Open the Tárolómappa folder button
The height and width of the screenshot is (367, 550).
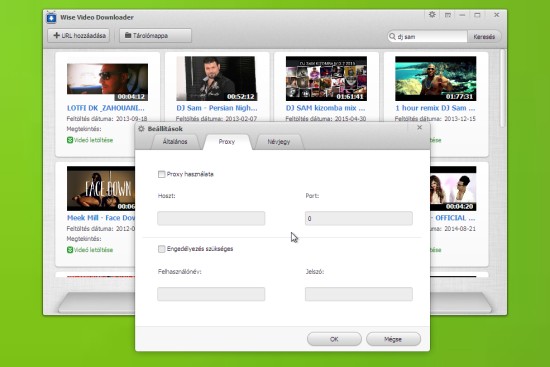pos(155,35)
